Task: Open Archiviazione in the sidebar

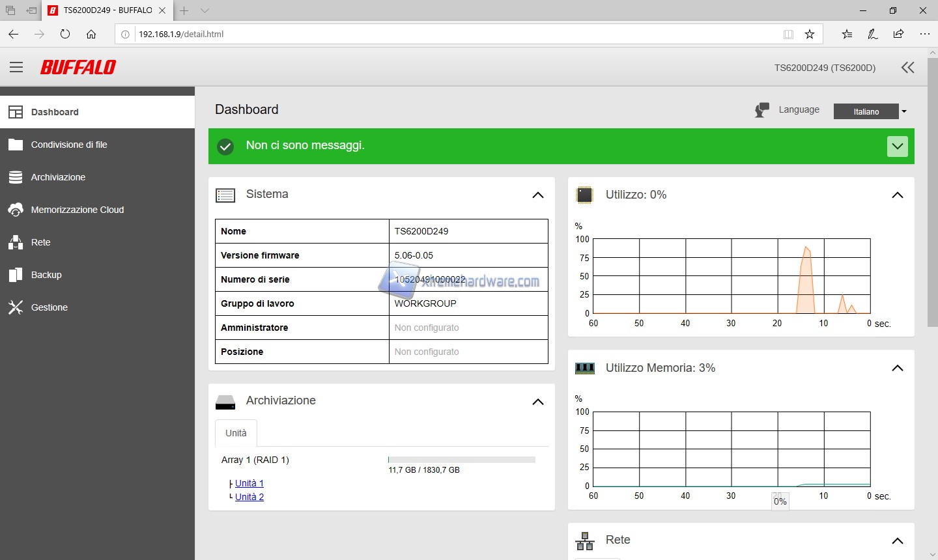Action: [58, 177]
